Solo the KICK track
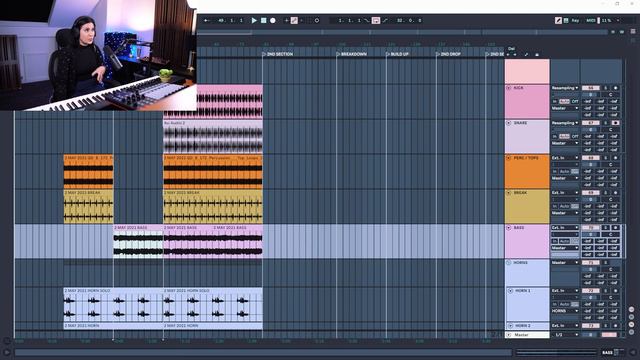 click(x=606, y=88)
